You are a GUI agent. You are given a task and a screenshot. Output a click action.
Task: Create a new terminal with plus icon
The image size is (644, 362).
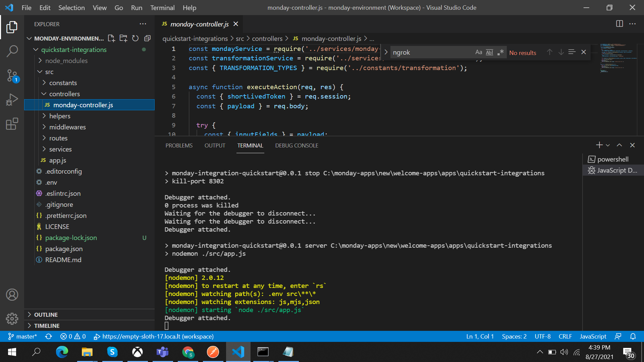[x=599, y=145]
